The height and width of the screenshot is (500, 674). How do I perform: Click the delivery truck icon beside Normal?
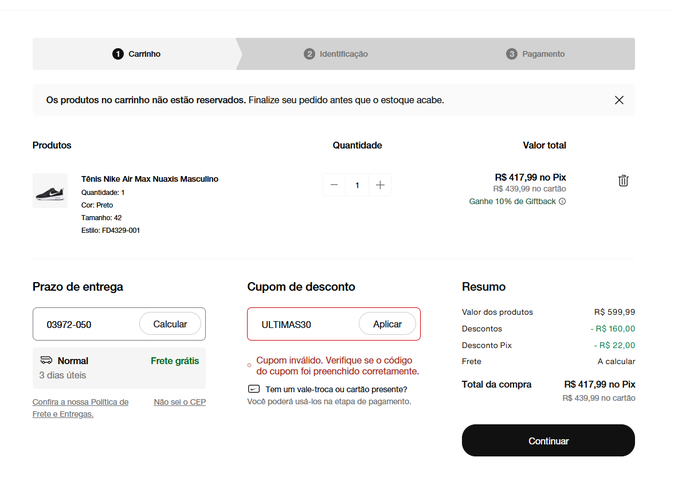pos(46,360)
